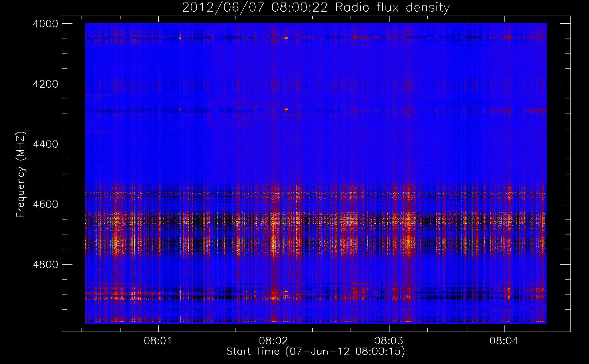Select the 4400 frequency axis label
This screenshot has width=589, height=364.
click(x=45, y=144)
